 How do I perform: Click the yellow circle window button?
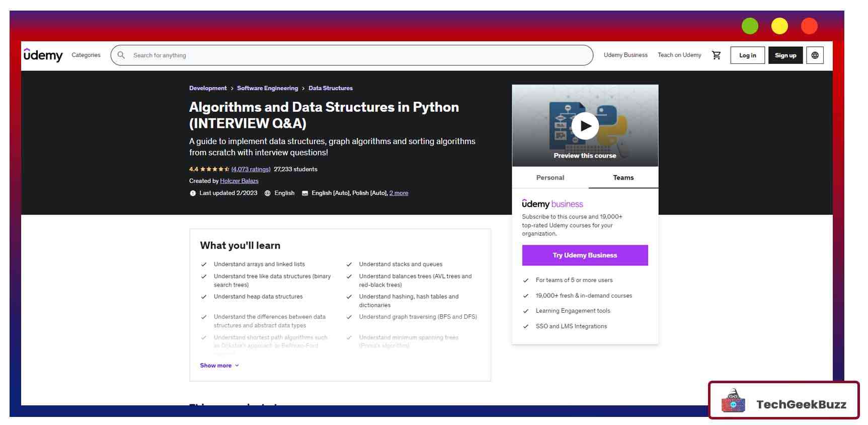(x=779, y=26)
